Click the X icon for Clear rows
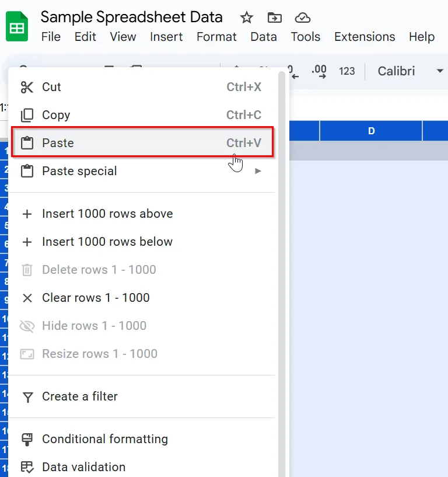The height and width of the screenshot is (477, 448). [x=27, y=298]
